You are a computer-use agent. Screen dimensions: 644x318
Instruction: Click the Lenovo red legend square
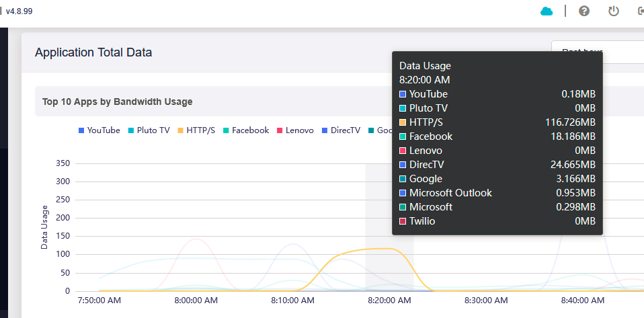click(x=279, y=130)
